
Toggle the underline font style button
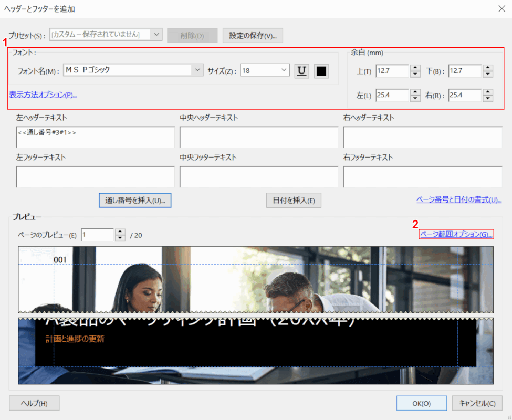[301, 71]
